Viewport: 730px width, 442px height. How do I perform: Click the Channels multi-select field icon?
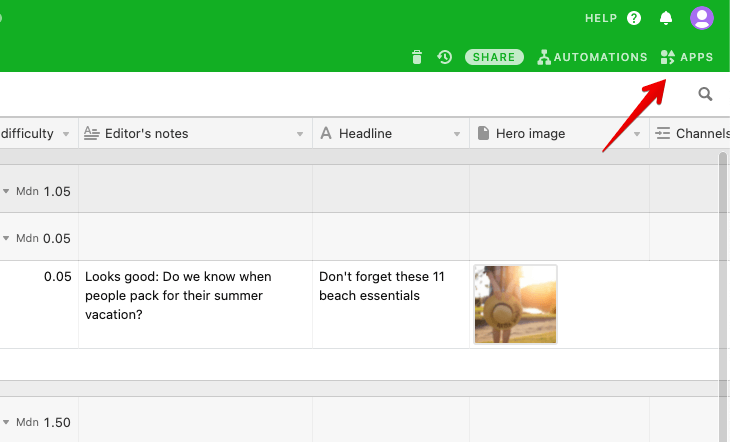click(x=662, y=134)
